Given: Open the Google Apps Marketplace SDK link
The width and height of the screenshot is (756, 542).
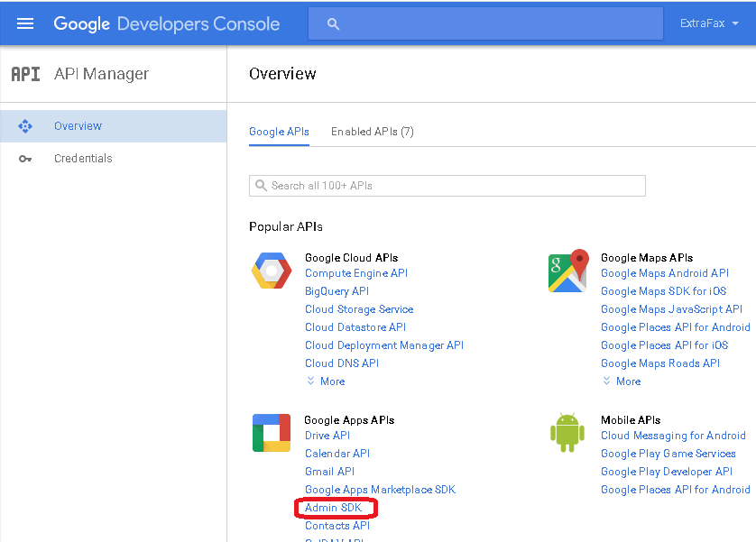Looking at the screenshot, I should tap(380, 490).
